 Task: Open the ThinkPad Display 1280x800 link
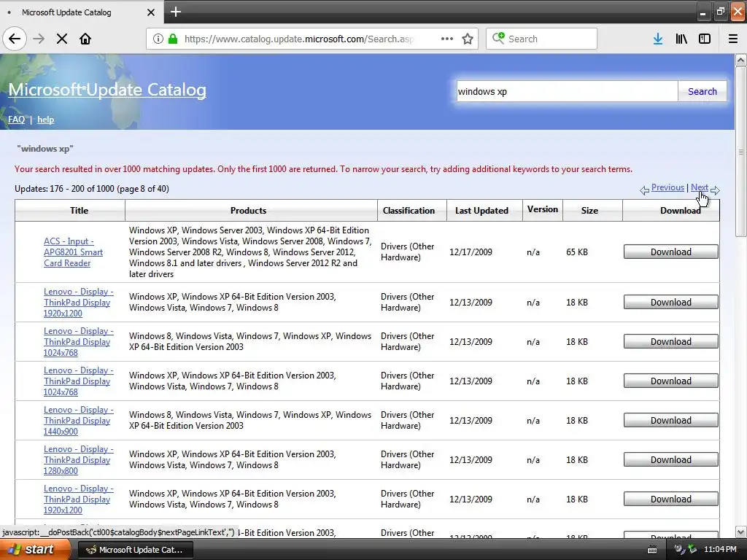(79, 460)
